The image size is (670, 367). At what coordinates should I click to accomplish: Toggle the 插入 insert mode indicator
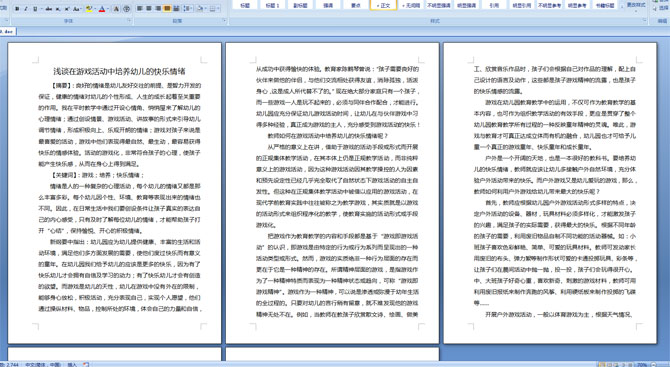(x=72, y=364)
